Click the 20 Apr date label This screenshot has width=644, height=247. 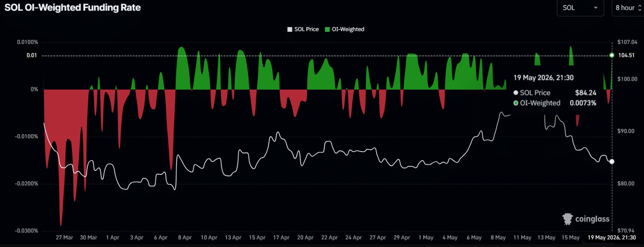[305, 237]
